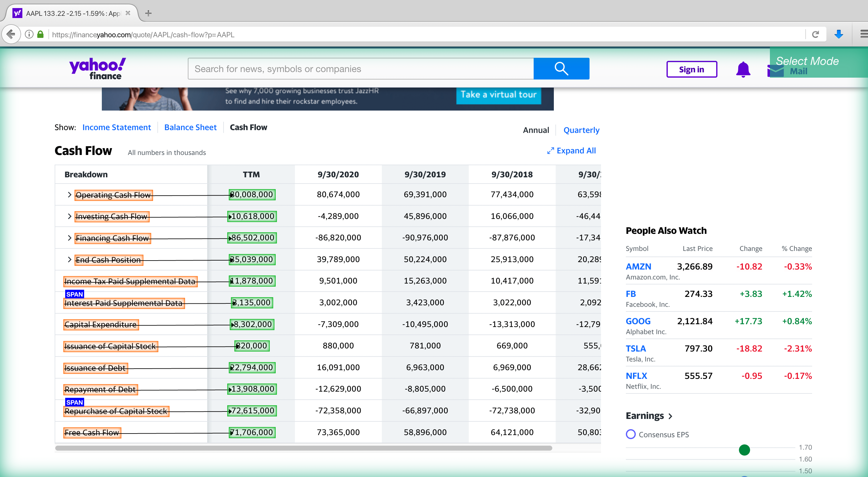868x477 pixels.
Task: Click the Repurchase of Capital Stock label
Action: (116, 411)
